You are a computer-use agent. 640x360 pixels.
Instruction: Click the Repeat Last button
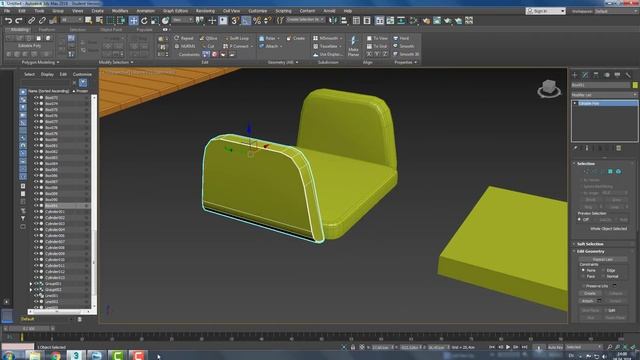pyautogui.click(x=603, y=259)
